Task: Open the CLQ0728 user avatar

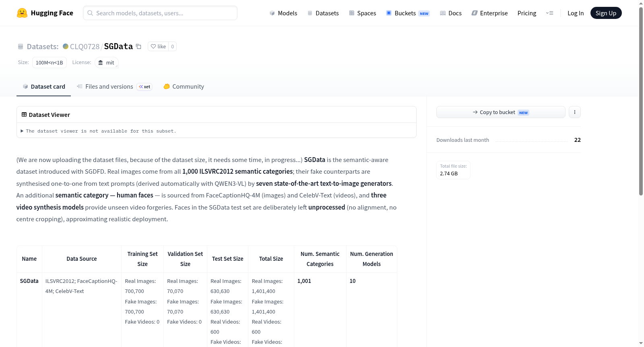Action: pyautogui.click(x=66, y=46)
